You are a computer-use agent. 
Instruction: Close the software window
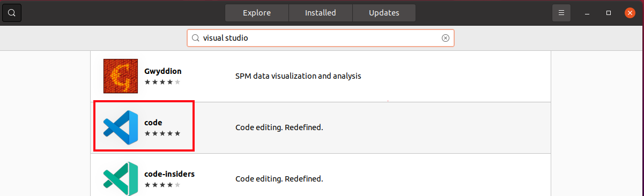[630, 12]
